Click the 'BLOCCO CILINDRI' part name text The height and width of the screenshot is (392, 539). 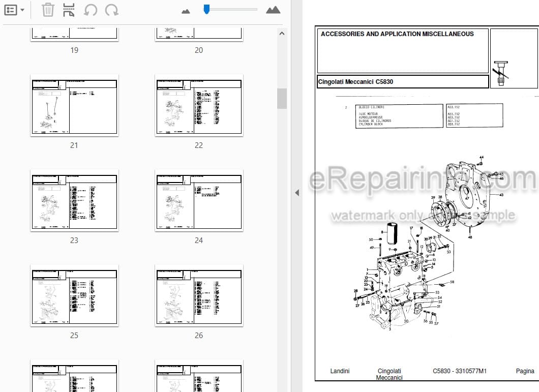372,107
